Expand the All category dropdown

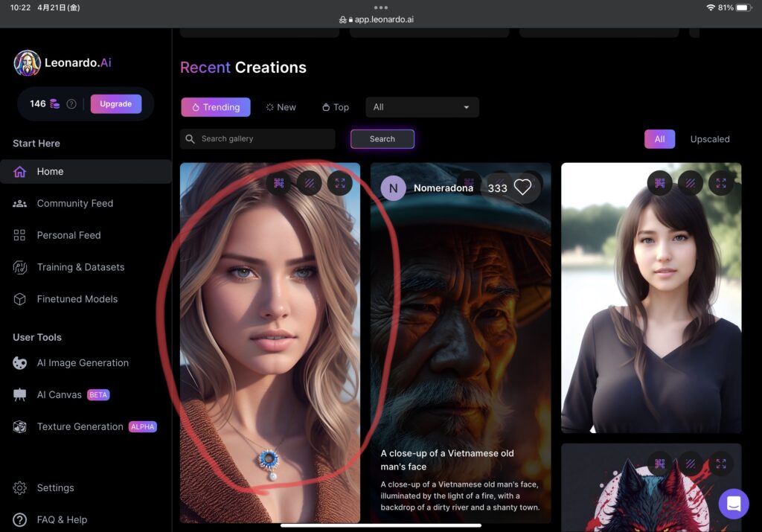point(422,107)
